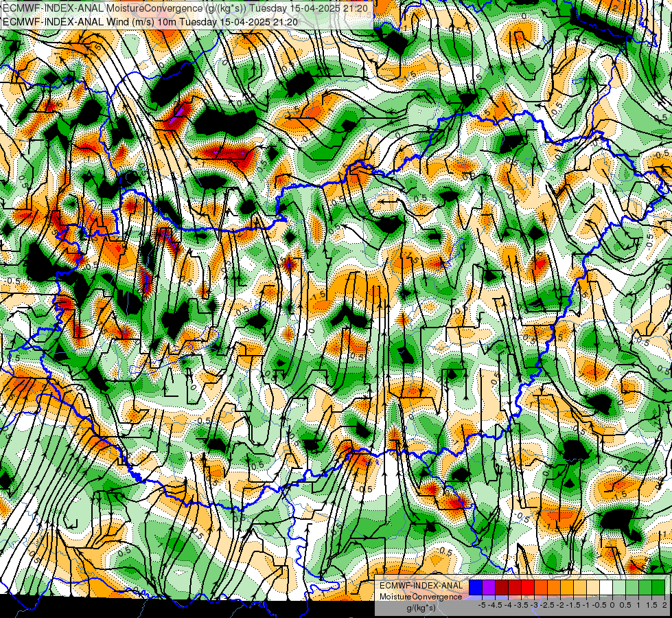Click the legend tick label -2.5

[548, 605]
